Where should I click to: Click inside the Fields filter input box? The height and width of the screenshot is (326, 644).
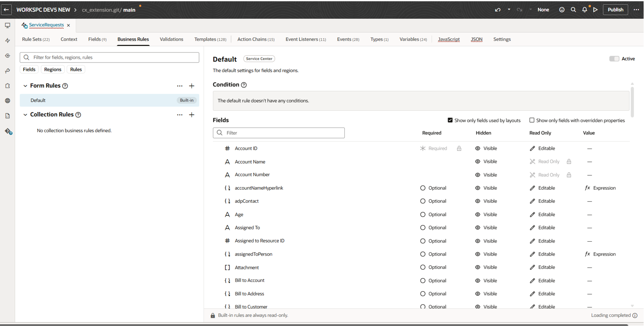pyautogui.click(x=279, y=133)
